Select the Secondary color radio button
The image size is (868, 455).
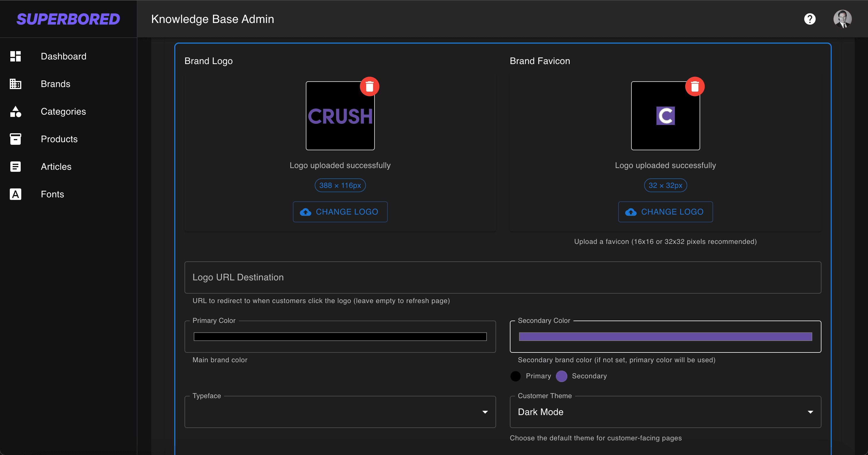[x=561, y=376]
